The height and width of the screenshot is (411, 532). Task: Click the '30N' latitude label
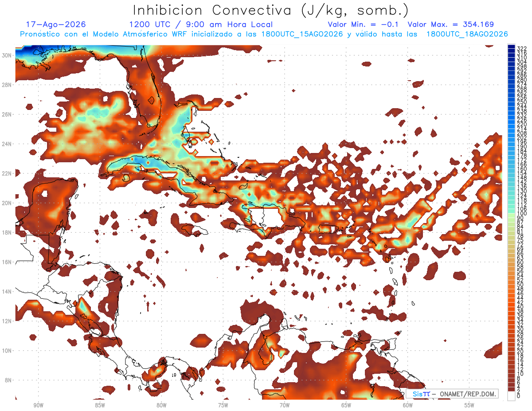click(8, 55)
